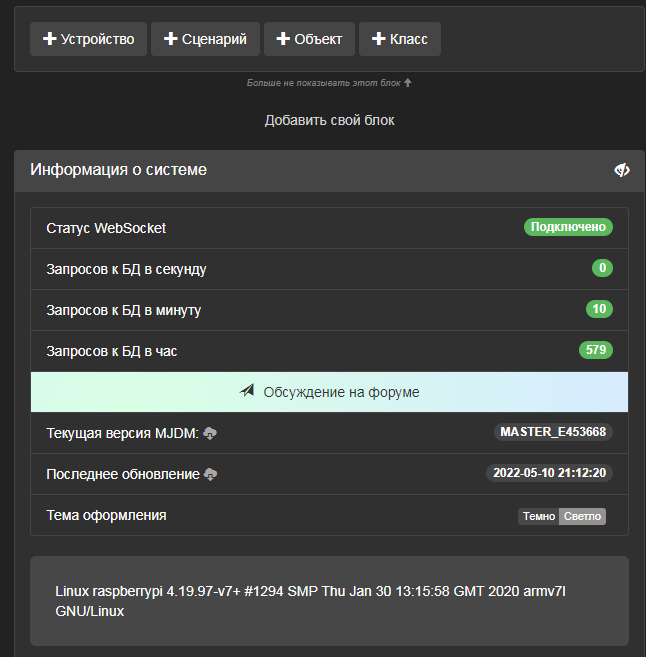This screenshot has height=657, width=646.
Task: Click the Подключено WebSocket status badge
Action: pos(568,227)
